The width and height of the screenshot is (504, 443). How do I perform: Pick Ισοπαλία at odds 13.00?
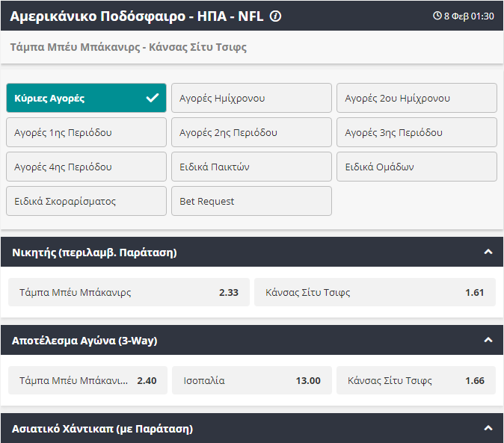click(x=251, y=380)
